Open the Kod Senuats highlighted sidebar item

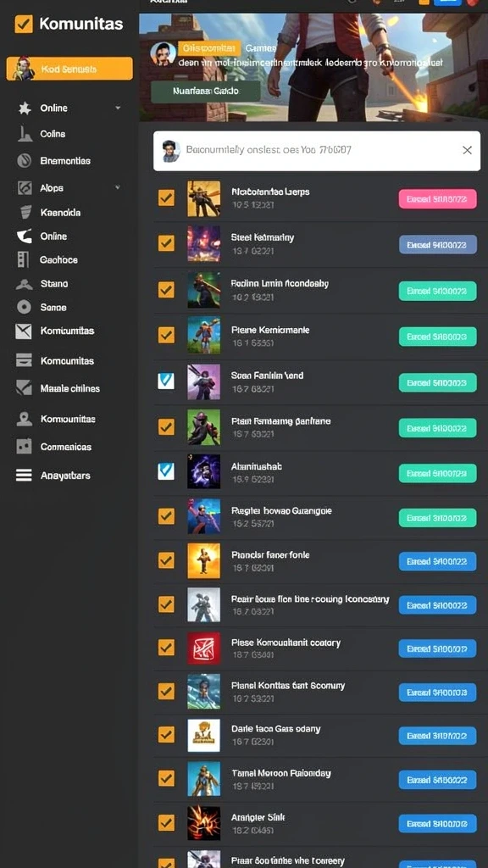(69, 69)
